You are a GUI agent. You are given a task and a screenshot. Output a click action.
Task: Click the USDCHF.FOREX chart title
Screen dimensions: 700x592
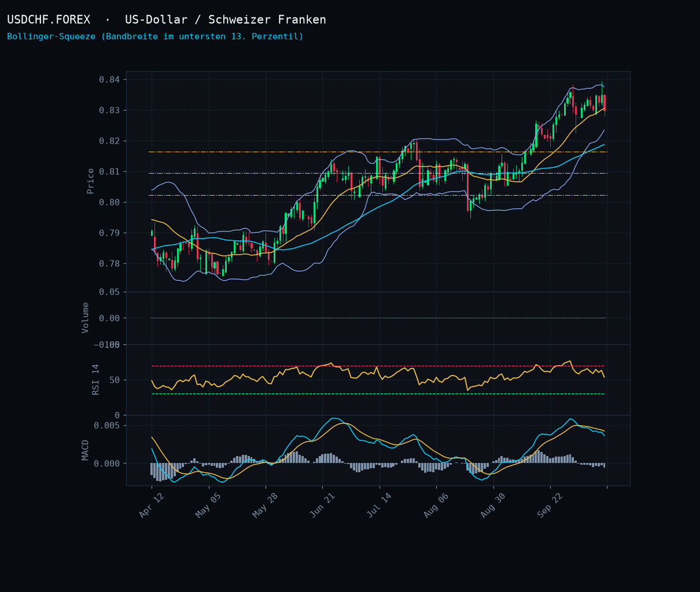[167, 20]
